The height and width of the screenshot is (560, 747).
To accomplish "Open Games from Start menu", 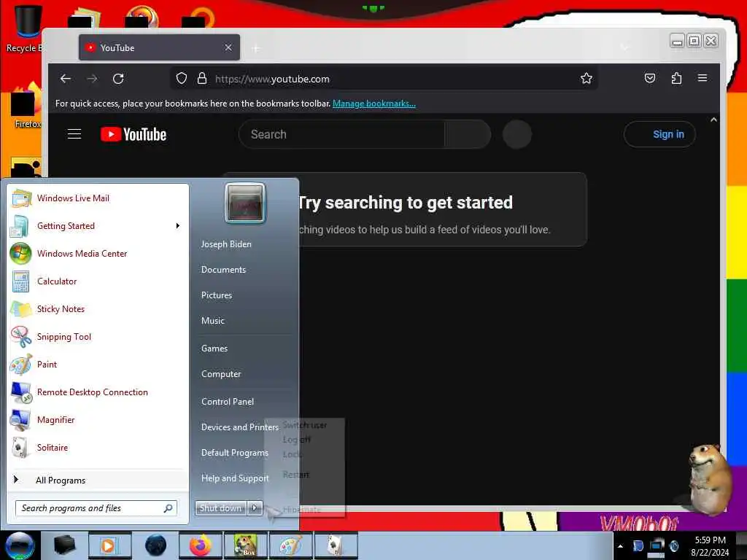I will point(214,349).
